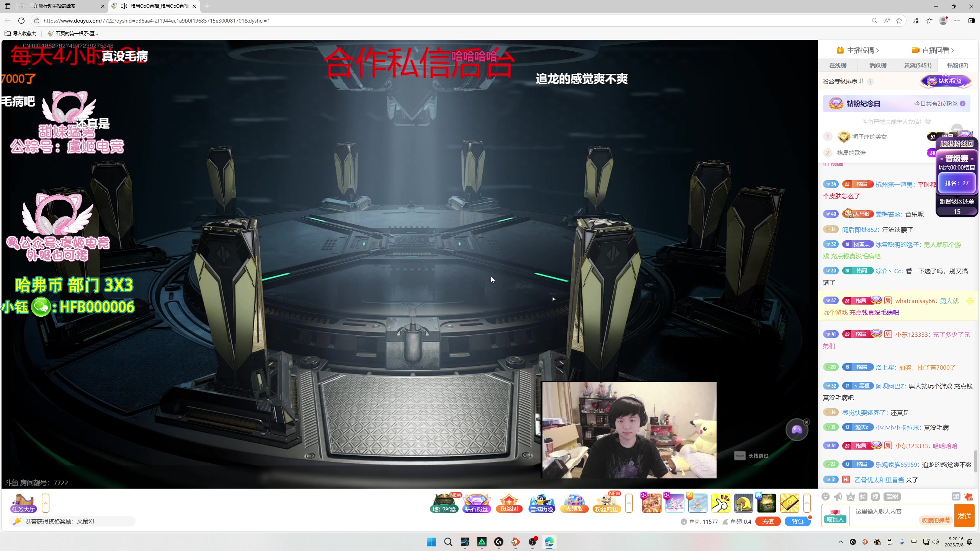Open a new browser tab

click(207, 6)
